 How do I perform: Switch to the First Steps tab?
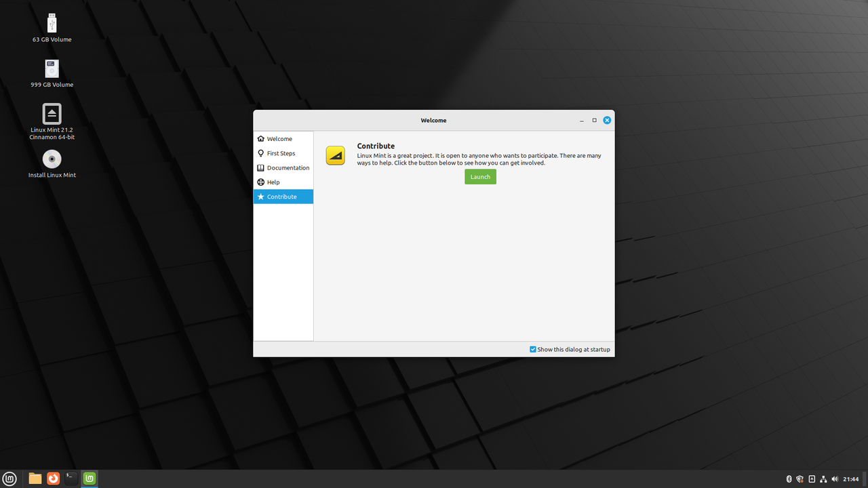(283, 153)
